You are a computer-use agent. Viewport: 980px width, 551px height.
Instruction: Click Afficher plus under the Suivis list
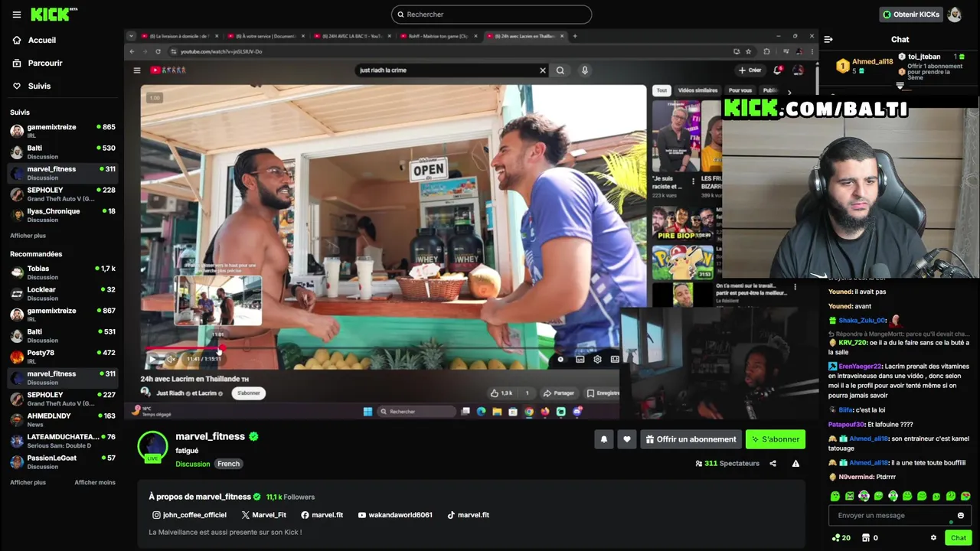28,236
